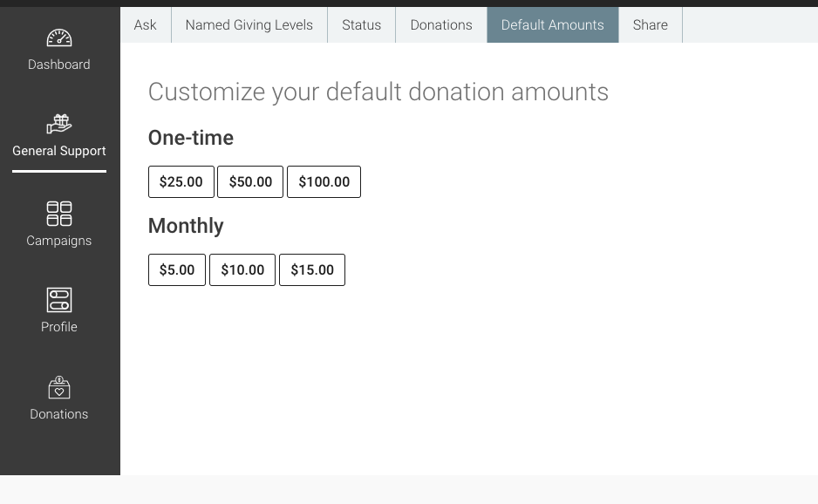818x504 pixels.
Task: Click the Dashboard label in the sidebar
Action: (58, 64)
